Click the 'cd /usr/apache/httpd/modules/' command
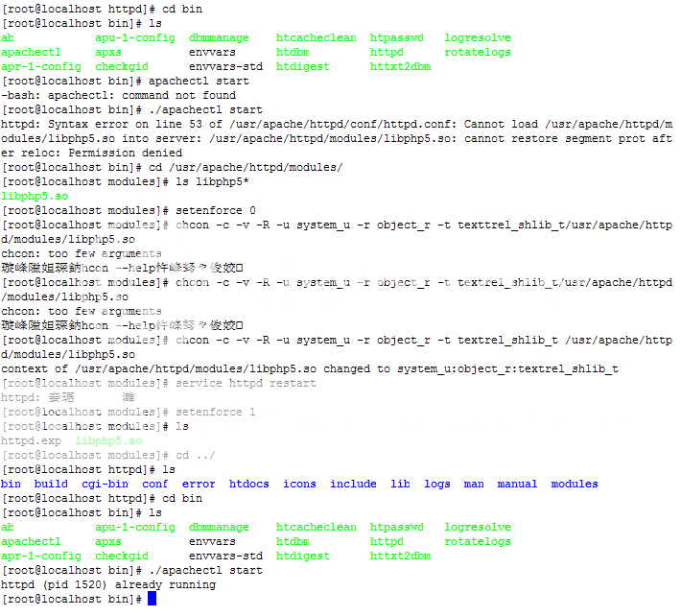This screenshot has width=681, height=616. click(246, 168)
